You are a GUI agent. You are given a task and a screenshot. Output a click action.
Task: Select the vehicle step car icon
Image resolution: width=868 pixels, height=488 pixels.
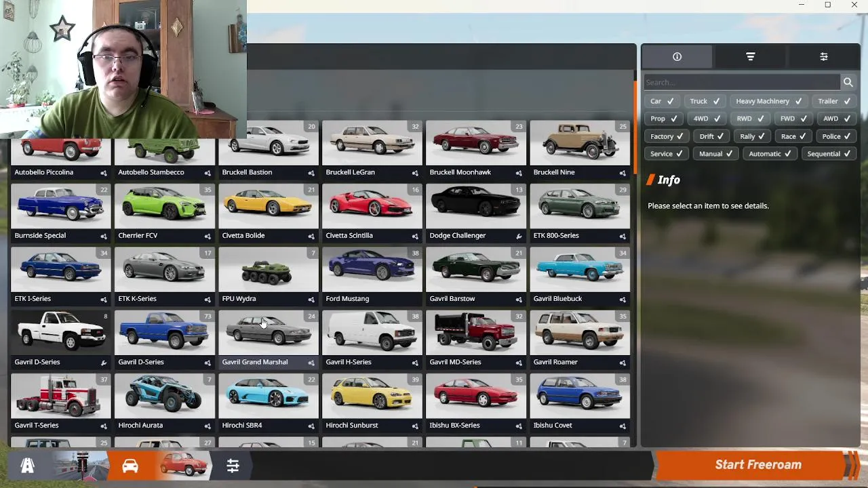coord(130,466)
